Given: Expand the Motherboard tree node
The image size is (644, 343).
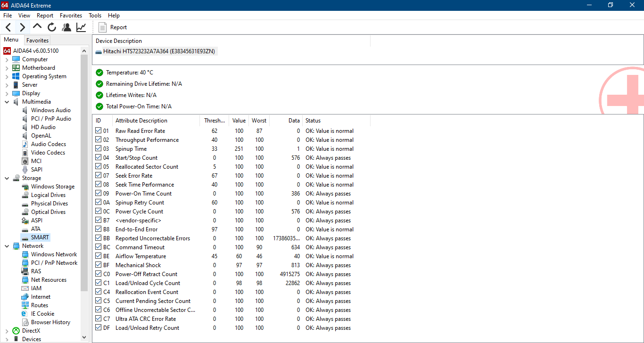Looking at the screenshot, I should (7, 68).
